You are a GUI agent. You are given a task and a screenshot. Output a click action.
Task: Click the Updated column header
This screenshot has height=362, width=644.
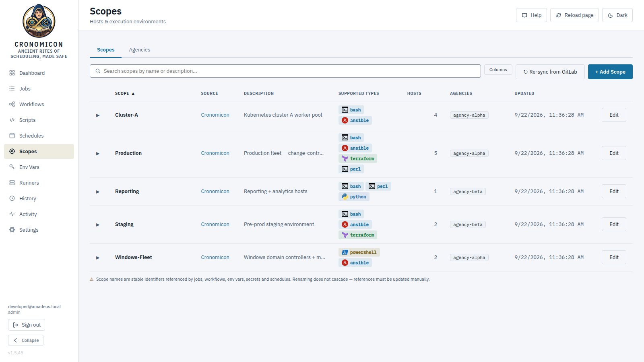524,93
